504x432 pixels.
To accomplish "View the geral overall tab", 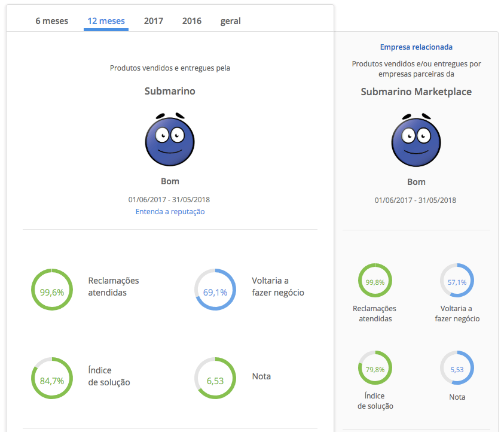I will click(230, 21).
